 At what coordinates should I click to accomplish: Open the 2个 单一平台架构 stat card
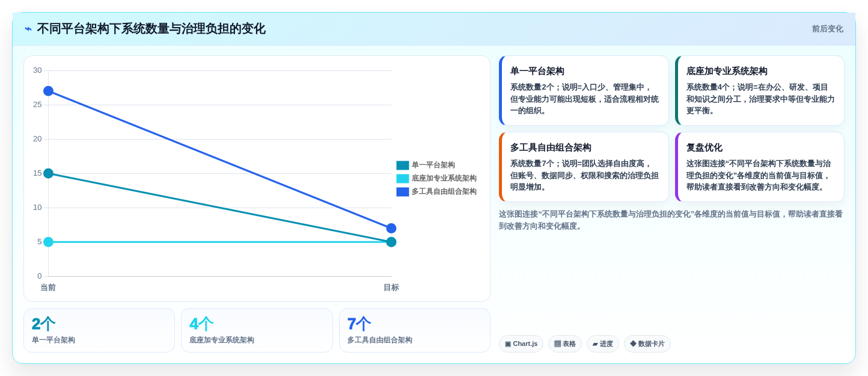click(x=99, y=330)
